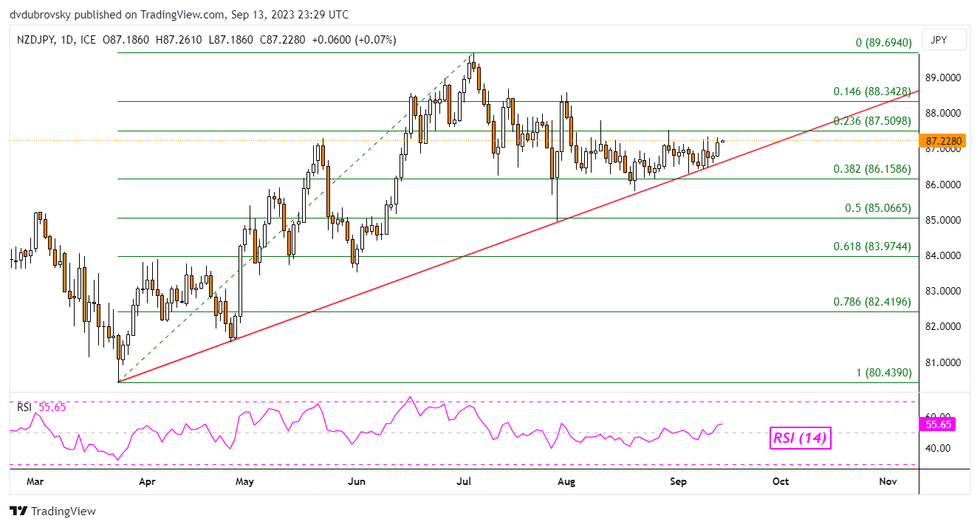Screen dimensions: 980x527
Task: Click the Apr label on the time axis
Action: pos(146,481)
